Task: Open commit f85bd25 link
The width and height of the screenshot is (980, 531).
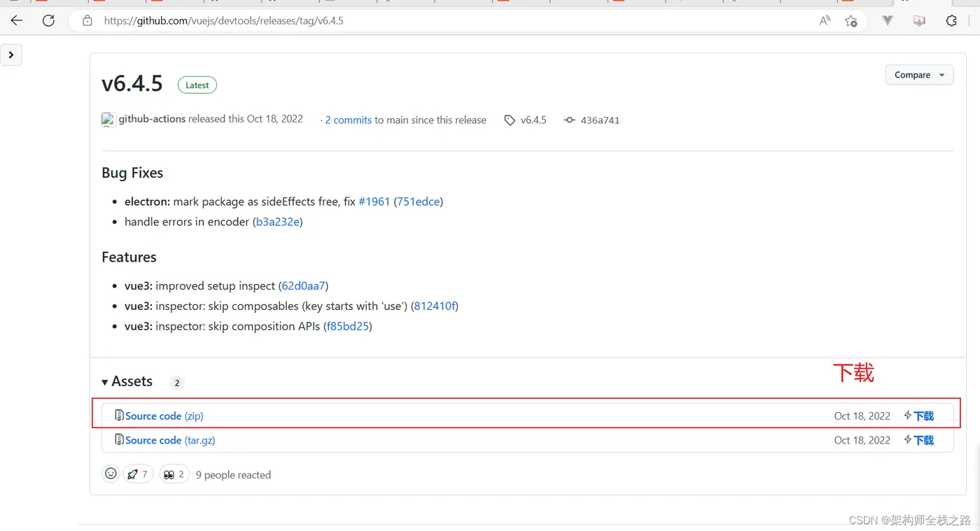Action: point(347,326)
